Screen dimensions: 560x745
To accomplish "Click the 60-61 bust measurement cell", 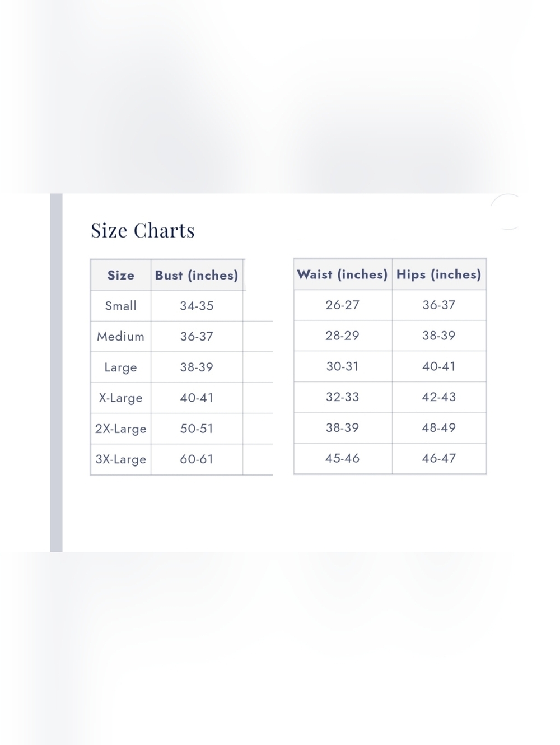I will [197, 459].
